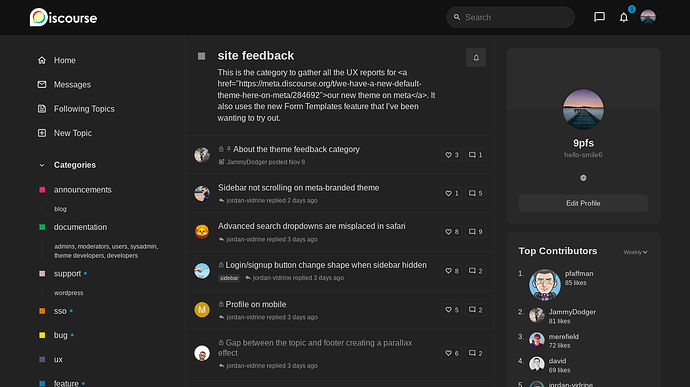The width and height of the screenshot is (690, 387).
Task: Like the Profile on mobile topic
Action: pyautogui.click(x=452, y=310)
